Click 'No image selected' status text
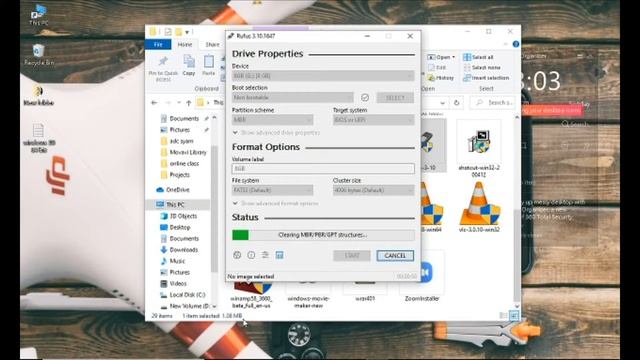Image resolution: width=640 pixels, height=360 pixels. (251, 276)
